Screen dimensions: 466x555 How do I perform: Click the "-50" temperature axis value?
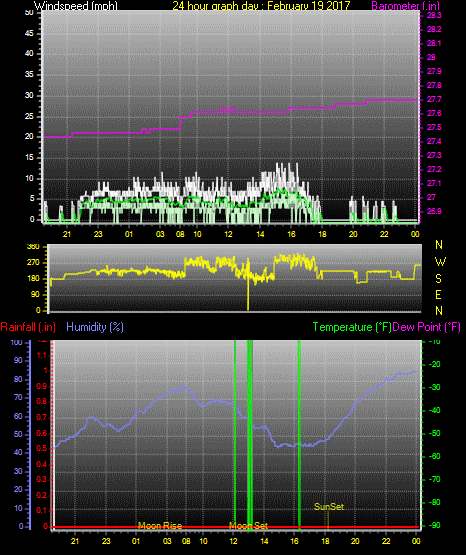[435, 434]
